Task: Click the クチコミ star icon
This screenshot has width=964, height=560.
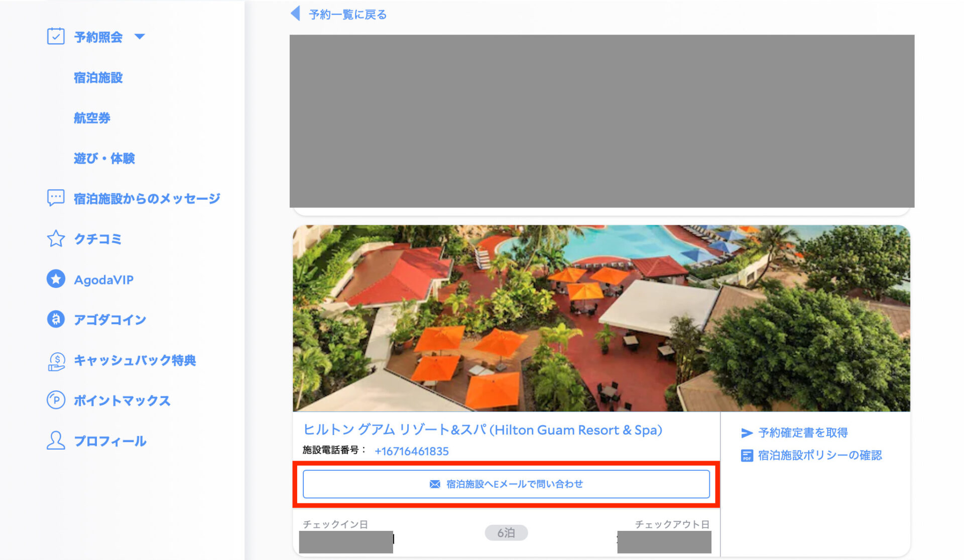Action: point(56,238)
